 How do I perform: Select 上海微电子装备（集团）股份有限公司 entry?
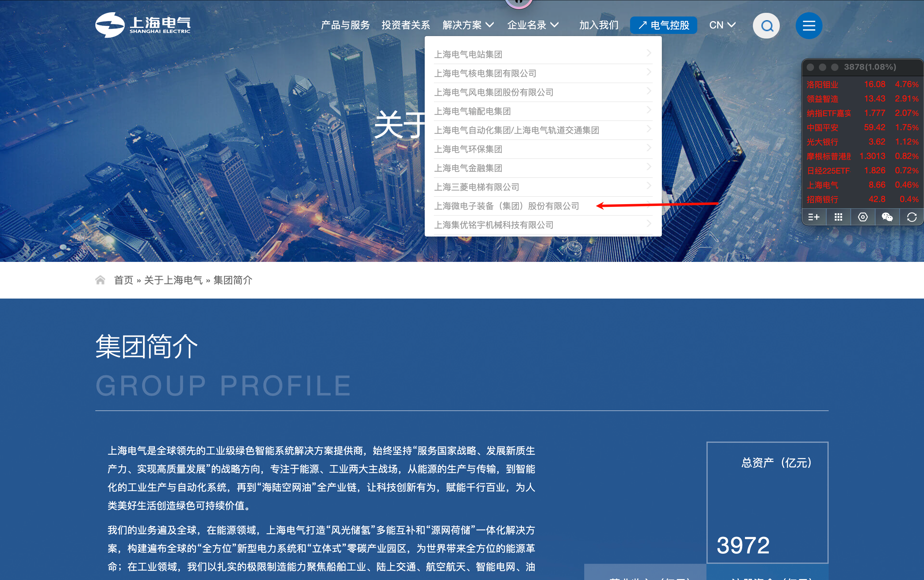pyautogui.click(x=506, y=206)
